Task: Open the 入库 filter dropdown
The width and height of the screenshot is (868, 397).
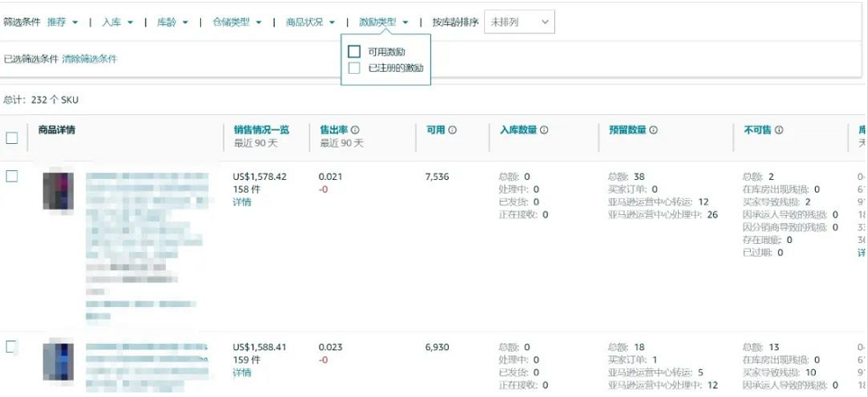Action: pyautogui.click(x=117, y=22)
